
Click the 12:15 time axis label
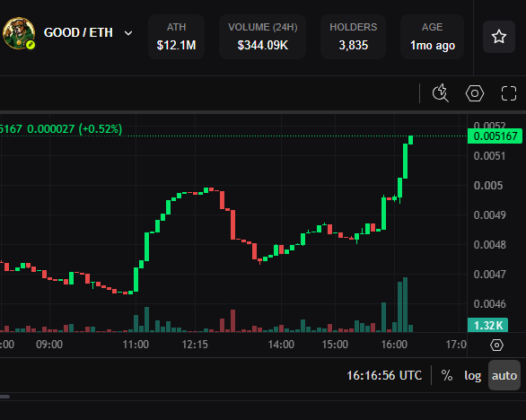[x=195, y=345]
